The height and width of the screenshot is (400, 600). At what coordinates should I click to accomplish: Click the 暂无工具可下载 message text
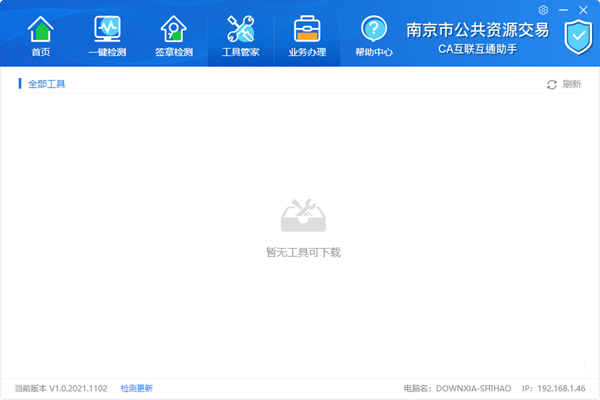pyautogui.click(x=303, y=252)
